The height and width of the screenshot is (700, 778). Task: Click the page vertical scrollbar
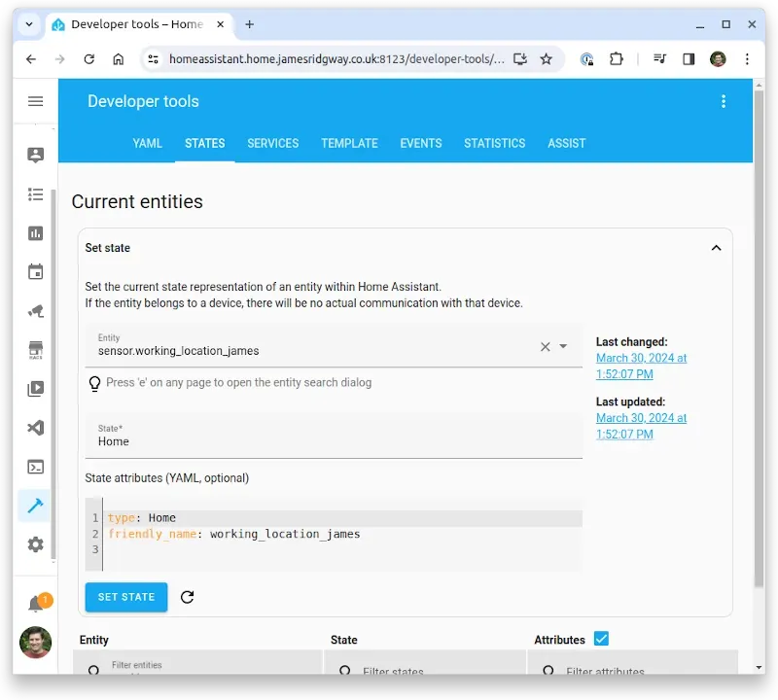pyautogui.click(x=759, y=337)
